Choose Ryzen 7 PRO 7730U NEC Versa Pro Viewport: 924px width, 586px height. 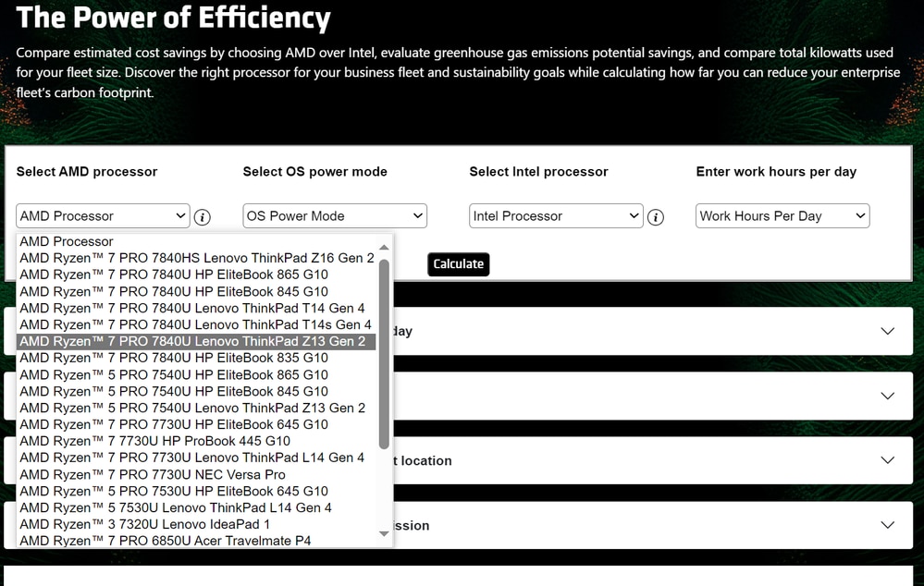tap(196, 475)
